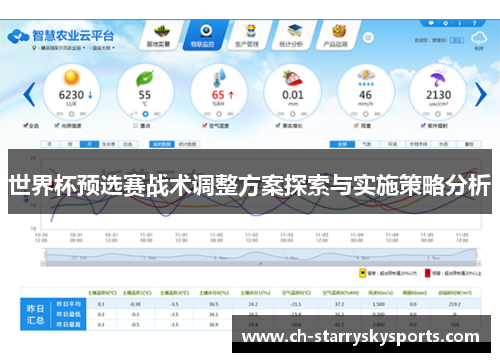Click the 1.500 wind speed value
Screen dimensions: 500x362
pos(379,304)
